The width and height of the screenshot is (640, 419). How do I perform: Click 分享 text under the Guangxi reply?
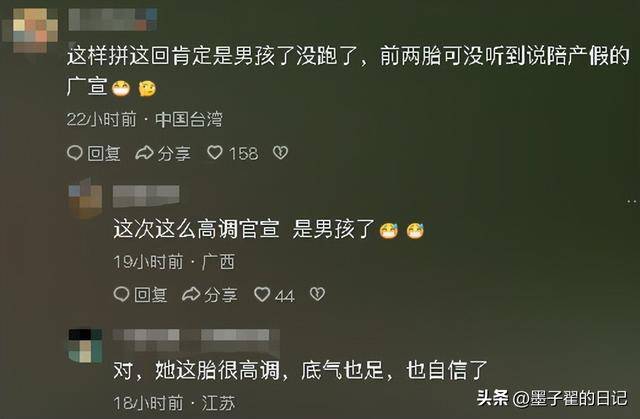tap(221, 295)
